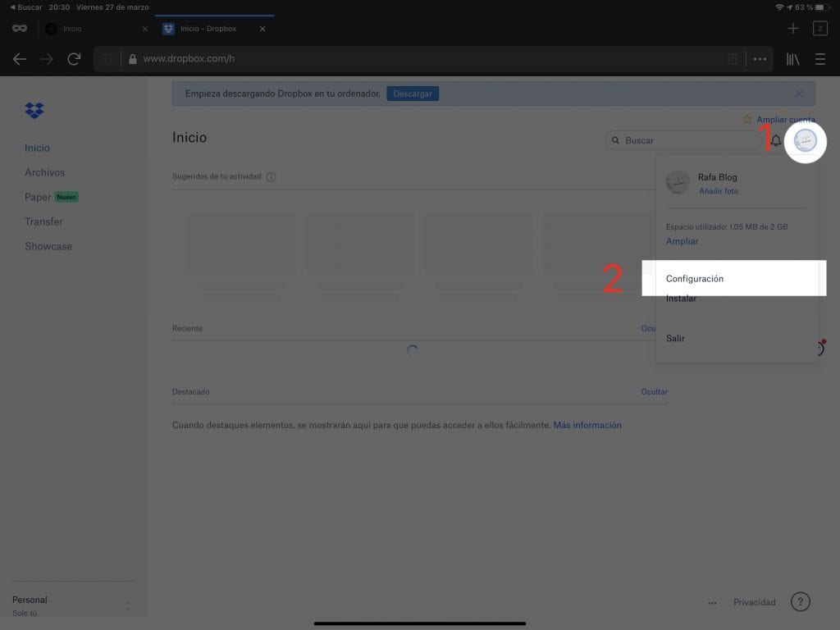Show info for Sugeridos de tu actividad

coord(272,177)
